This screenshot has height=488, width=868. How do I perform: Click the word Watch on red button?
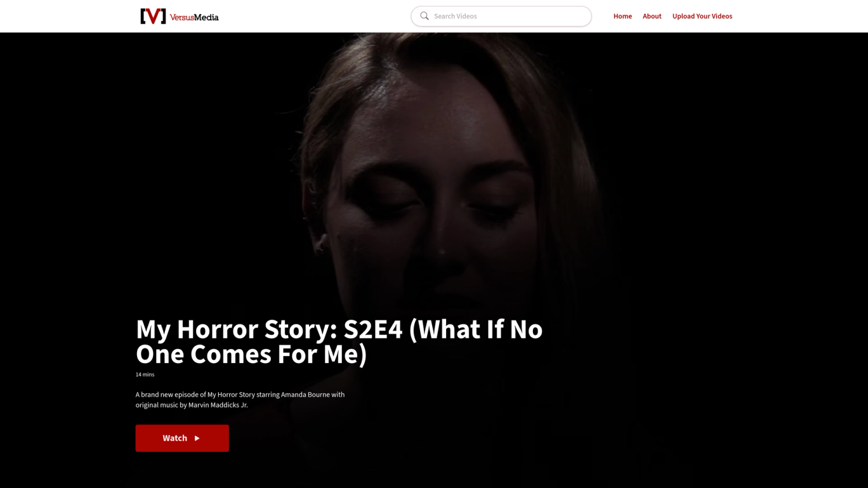pyautogui.click(x=175, y=438)
